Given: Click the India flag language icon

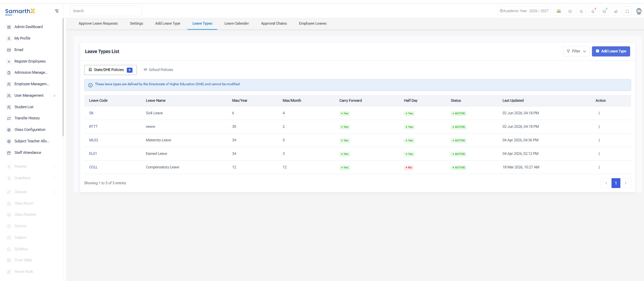Looking at the screenshot, I should coord(559,11).
